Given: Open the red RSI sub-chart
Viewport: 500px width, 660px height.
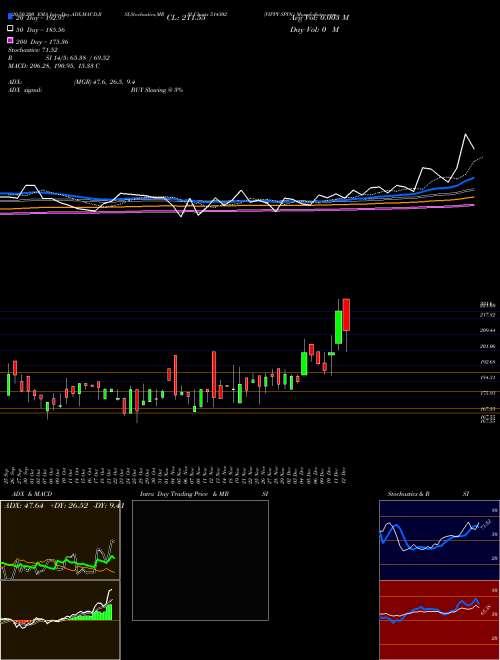Looking at the screenshot, I should pyautogui.click(x=439, y=620).
